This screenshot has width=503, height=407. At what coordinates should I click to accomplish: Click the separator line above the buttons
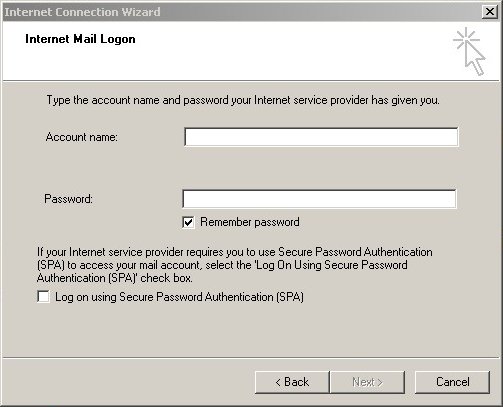(x=251, y=358)
